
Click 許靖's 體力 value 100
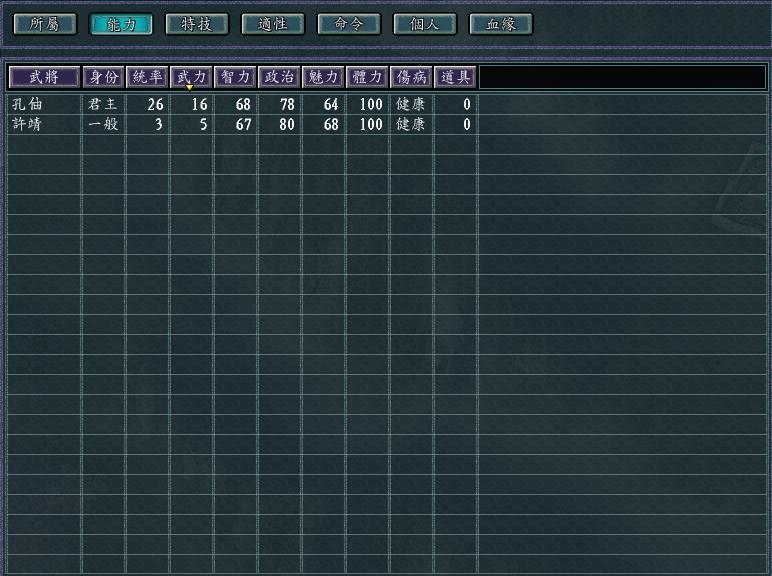pos(371,124)
